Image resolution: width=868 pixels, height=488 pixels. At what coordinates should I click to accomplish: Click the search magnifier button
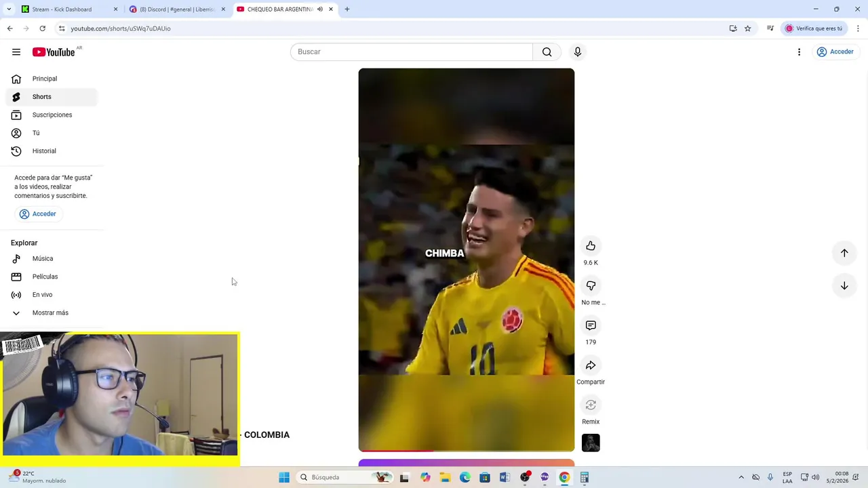point(547,52)
